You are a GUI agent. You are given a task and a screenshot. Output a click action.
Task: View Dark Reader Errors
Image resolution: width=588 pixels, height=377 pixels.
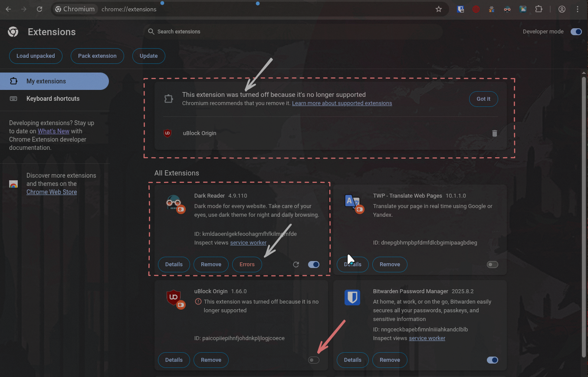(247, 265)
